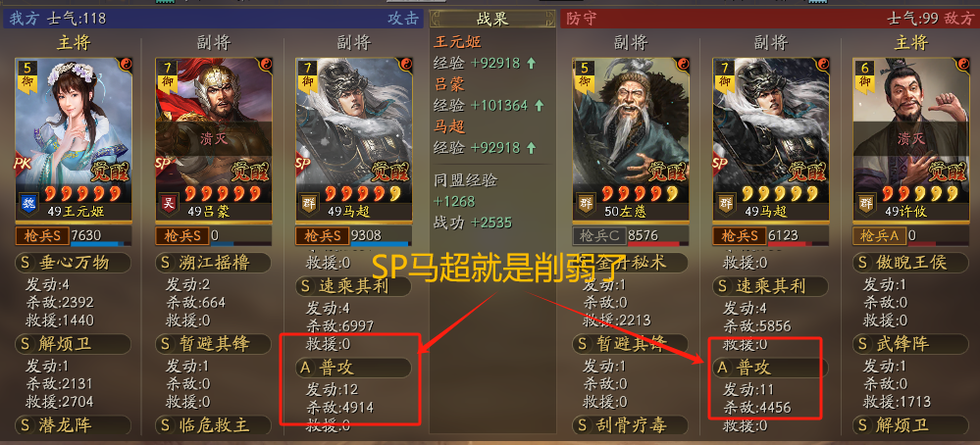
Task: Select the enemy 马超's 普攻 entry
Action: pyautogui.click(x=770, y=369)
